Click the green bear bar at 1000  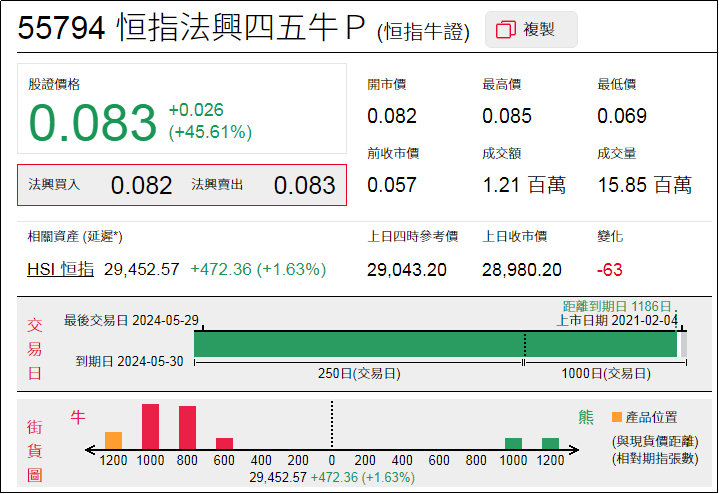tap(513, 444)
